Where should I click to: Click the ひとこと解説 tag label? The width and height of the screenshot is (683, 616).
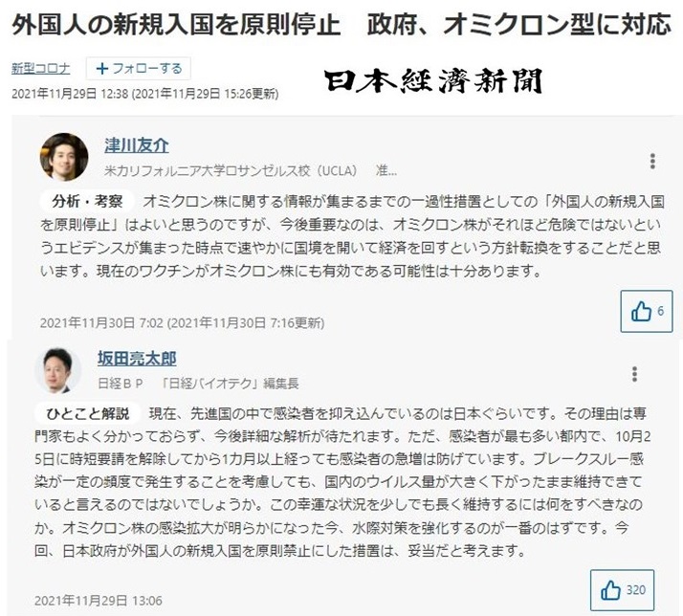click(89, 414)
